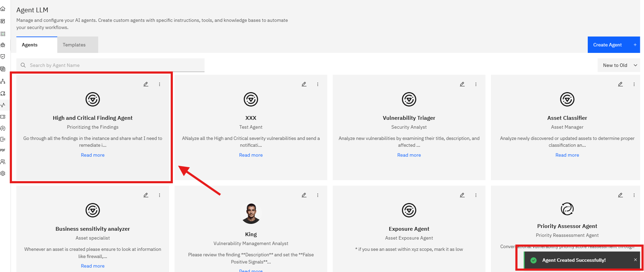
Task: Click the Vulnerability Management Analyst role text
Action: click(251, 243)
